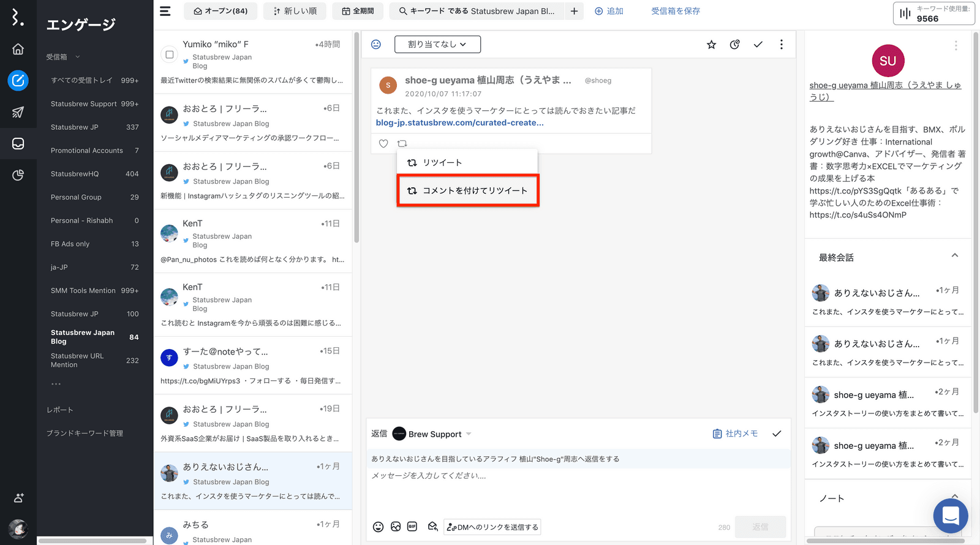Open the 割り当てなし assignment dropdown
The height and width of the screenshot is (545, 980).
(437, 44)
